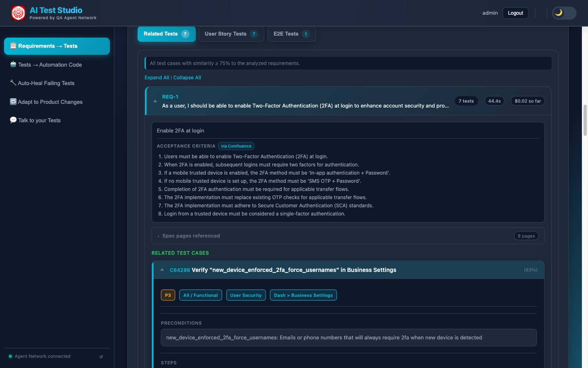Click the refresh icon beside Adapt to Product Changes
The width and height of the screenshot is (588, 368).
13,101
